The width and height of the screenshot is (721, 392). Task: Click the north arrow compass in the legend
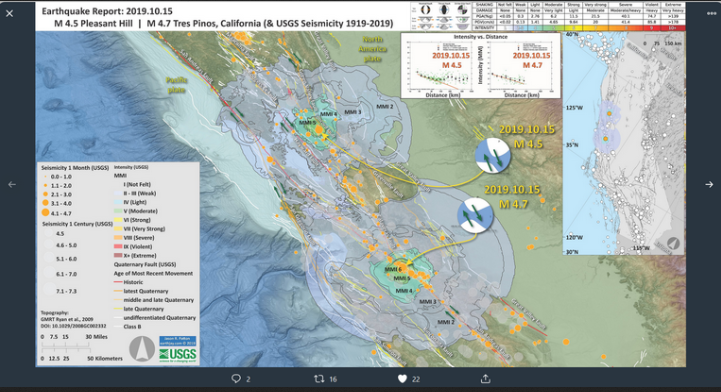[142, 349]
